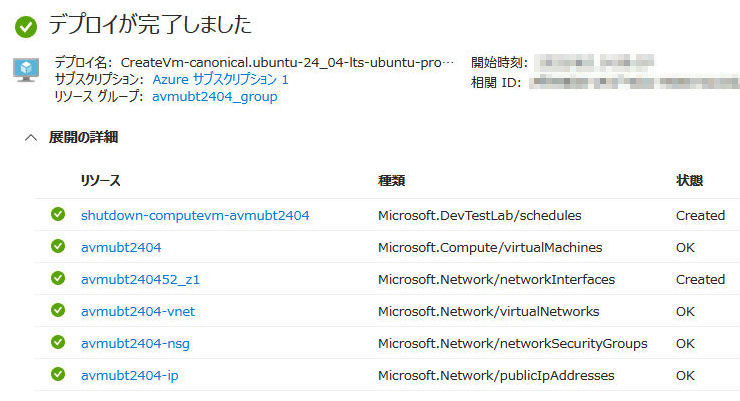Click OK status in virtualMachines row
The height and width of the screenshot is (401, 740).
coord(685,248)
